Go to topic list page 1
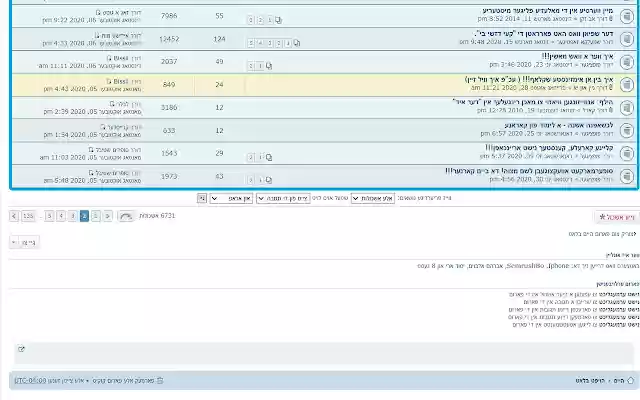This screenshot has height=400, width=640. [96, 216]
